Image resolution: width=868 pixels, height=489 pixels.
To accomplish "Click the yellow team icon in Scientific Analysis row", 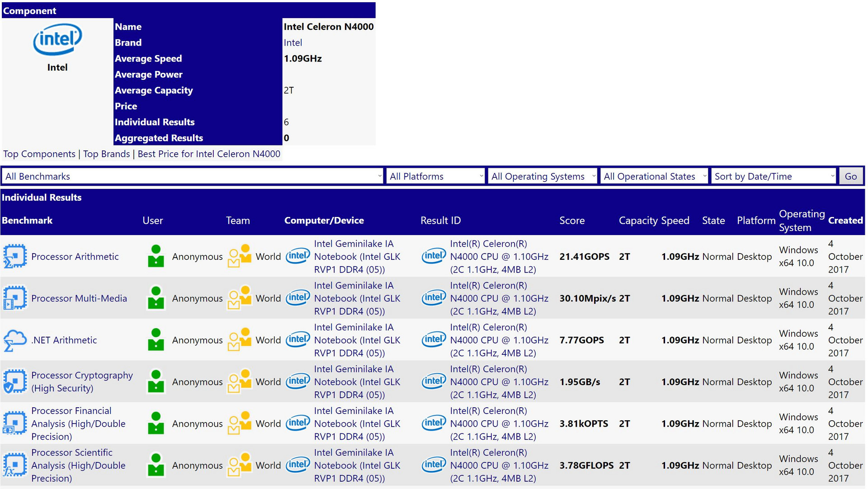I will point(240,465).
